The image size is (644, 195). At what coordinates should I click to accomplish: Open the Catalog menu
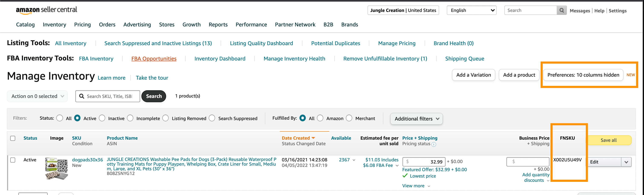pos(26,24)
